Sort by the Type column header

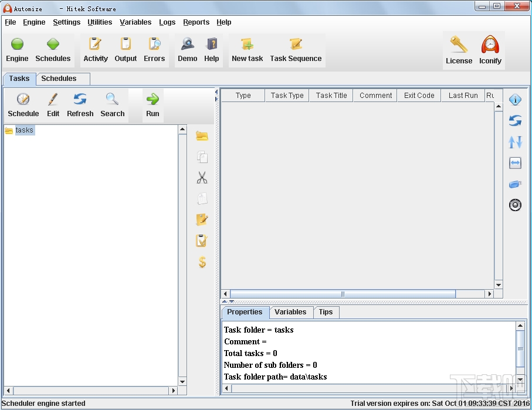[243, 96]
